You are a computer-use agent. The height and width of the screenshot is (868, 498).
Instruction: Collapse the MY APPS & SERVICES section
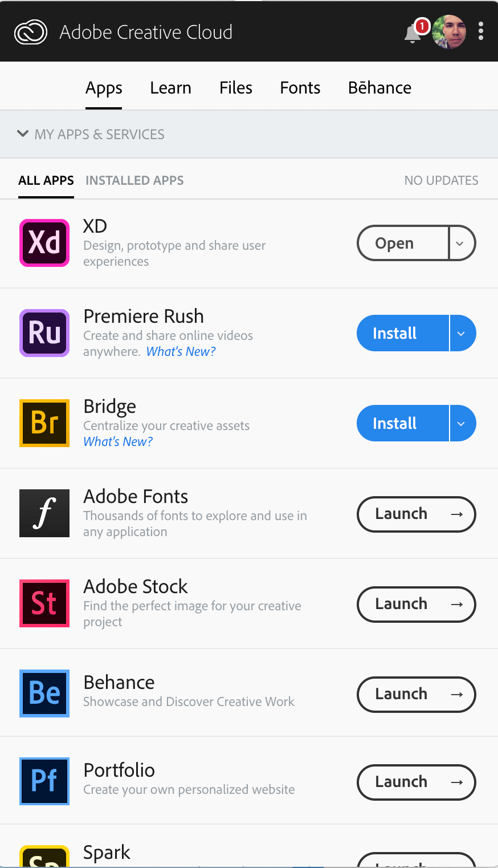23,133
